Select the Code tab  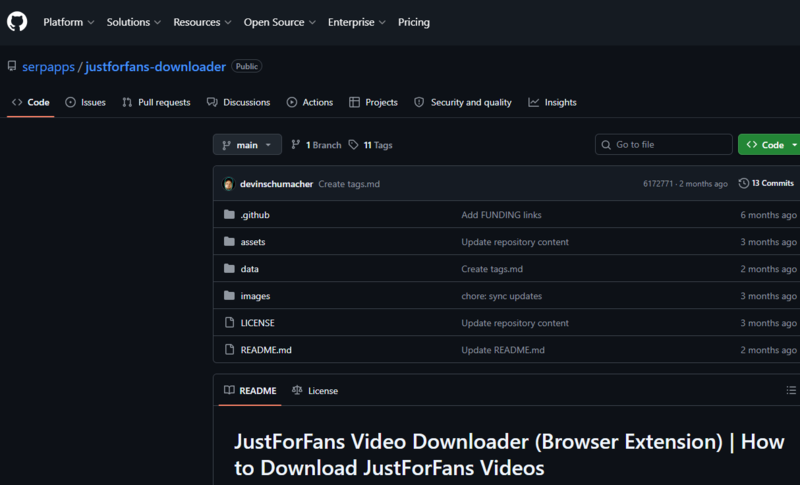point(31,103)
